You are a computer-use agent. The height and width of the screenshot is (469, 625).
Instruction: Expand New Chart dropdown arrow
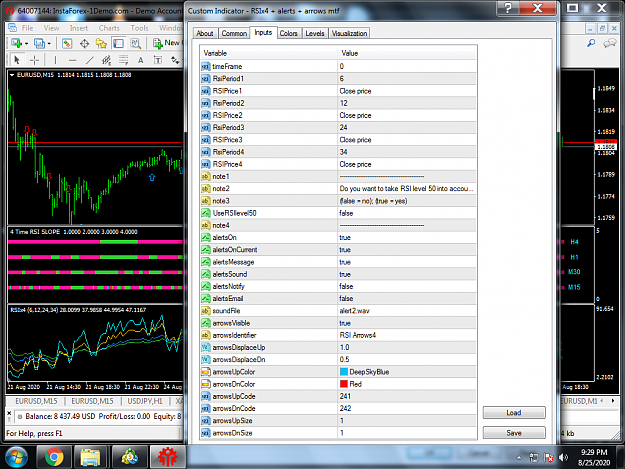(26, 43)
